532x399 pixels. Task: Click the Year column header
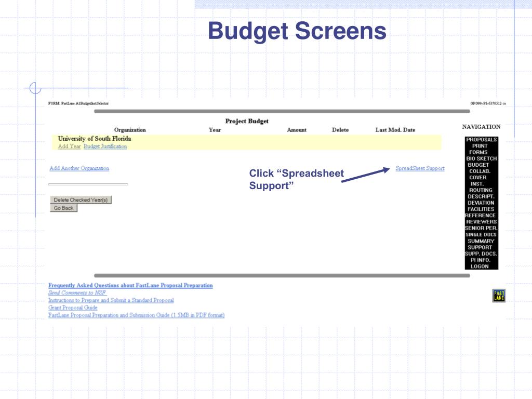(215, 130)
